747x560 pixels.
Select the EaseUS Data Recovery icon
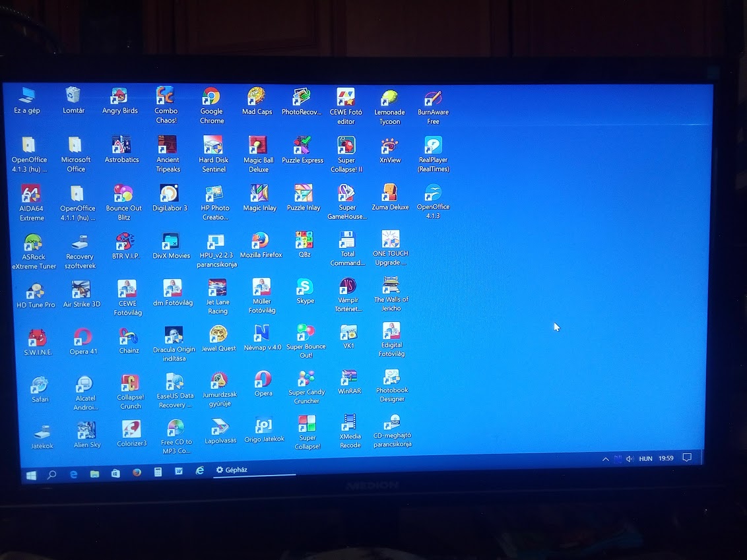click(175, 391)
